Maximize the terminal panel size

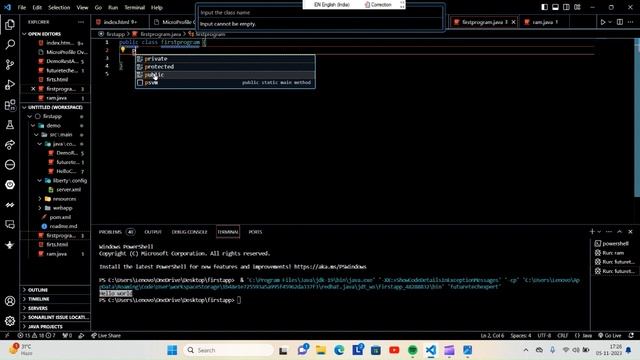619,232
